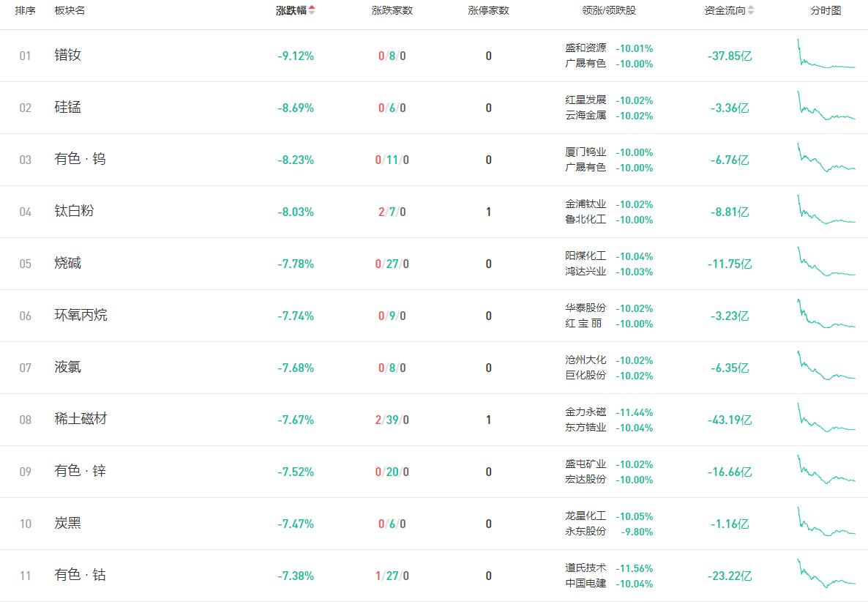Click the -7.47% change value

point(296,524)
